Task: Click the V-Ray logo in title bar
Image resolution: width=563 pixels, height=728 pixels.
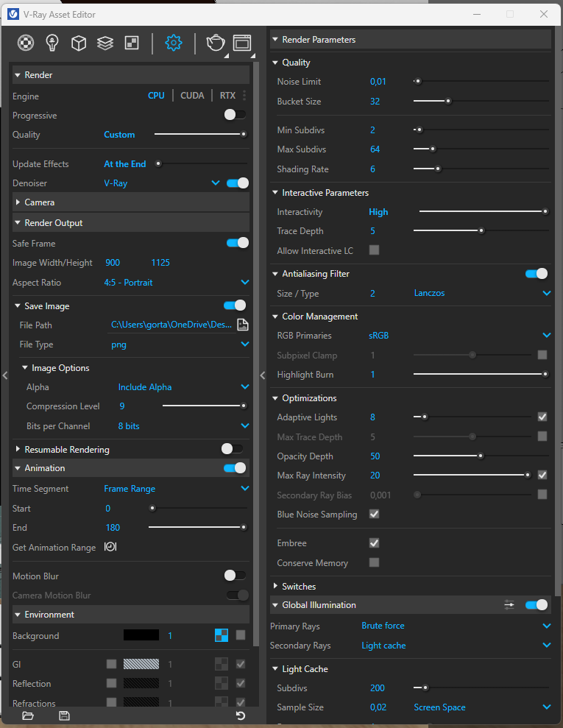Action: coord(13,14)
